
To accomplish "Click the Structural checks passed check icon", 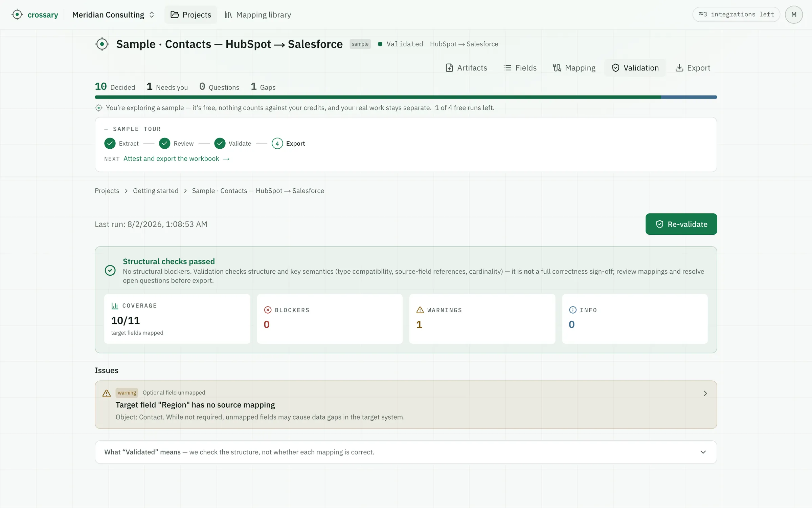I will tap(110, 271).
